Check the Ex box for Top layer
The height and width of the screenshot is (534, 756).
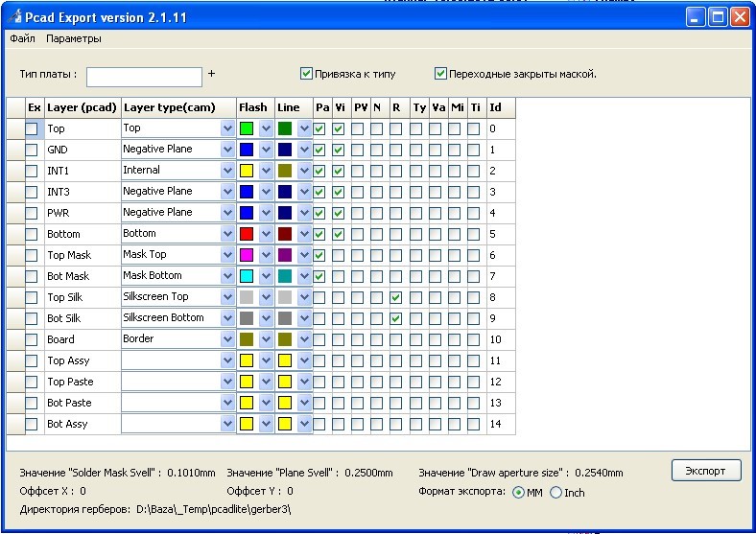(x=32, y=128)
